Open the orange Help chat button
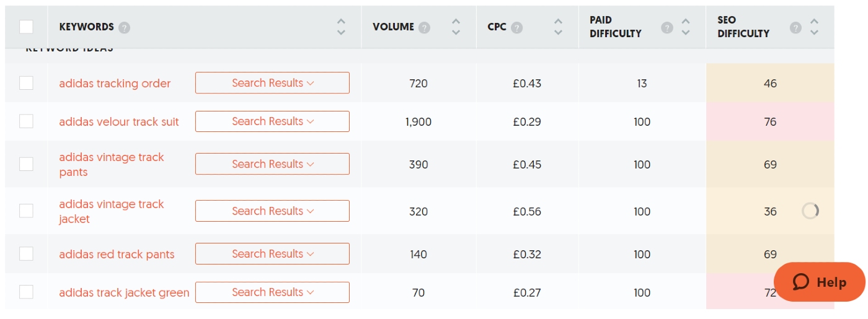The width and height of the screenshot is (868, 319). point(819,282)
